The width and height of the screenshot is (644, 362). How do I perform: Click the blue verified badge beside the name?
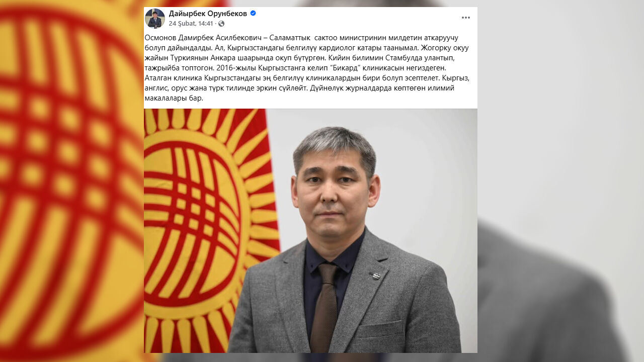tap(253, 13)
